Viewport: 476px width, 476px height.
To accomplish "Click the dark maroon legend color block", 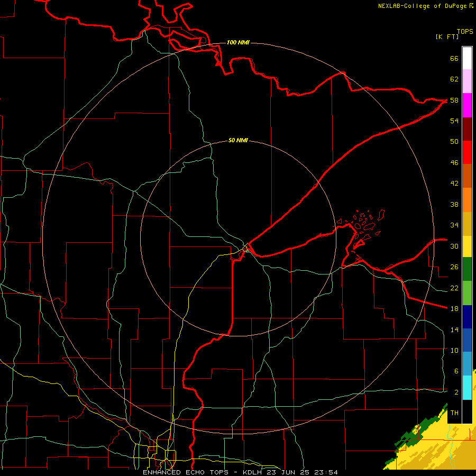I will 467,129.
